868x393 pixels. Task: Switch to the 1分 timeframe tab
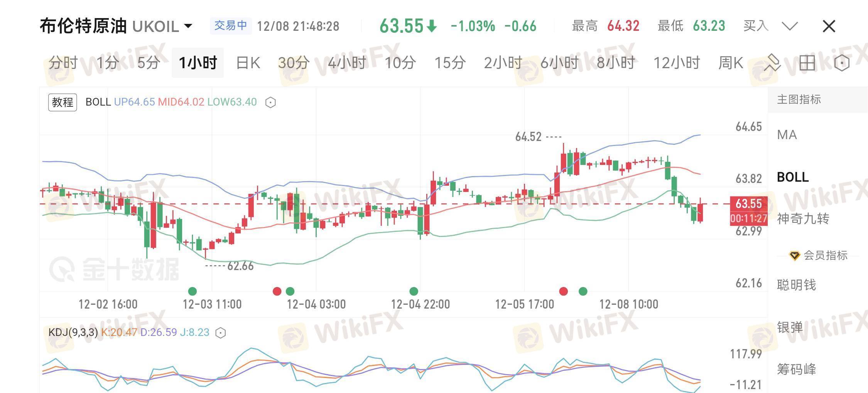(x=107, y=62)
